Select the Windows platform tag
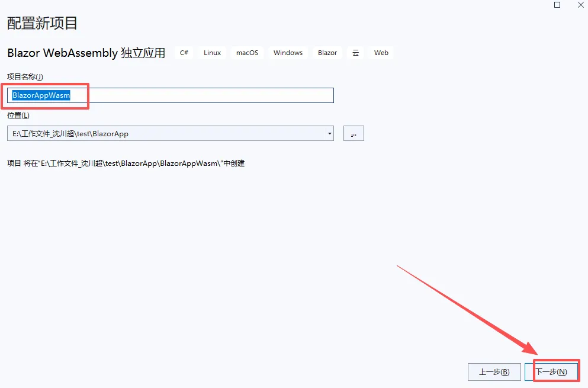This screenshot has width=588, height=388. point(288,53)
